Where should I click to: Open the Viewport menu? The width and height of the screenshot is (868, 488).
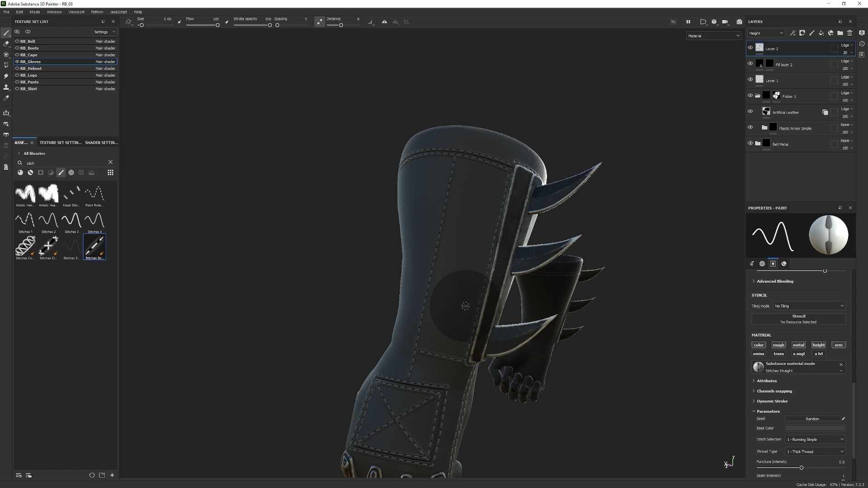coord(76,12)
